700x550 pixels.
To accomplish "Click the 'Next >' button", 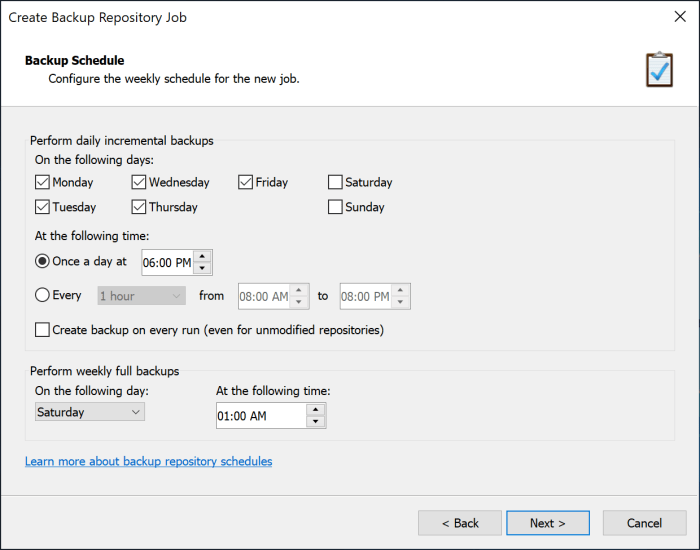I will [x=548, y=523].
